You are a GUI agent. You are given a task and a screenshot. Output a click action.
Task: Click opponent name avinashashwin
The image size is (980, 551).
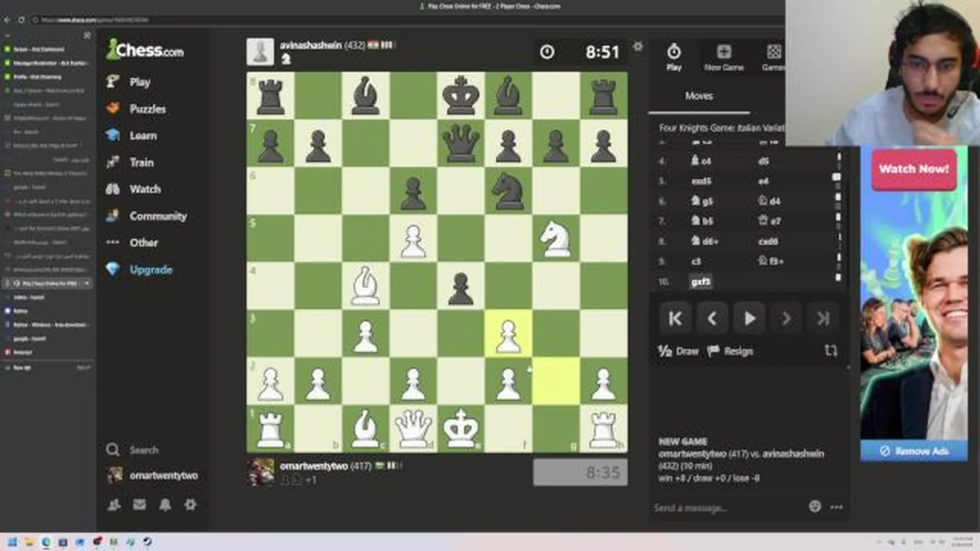click(310, 45)
